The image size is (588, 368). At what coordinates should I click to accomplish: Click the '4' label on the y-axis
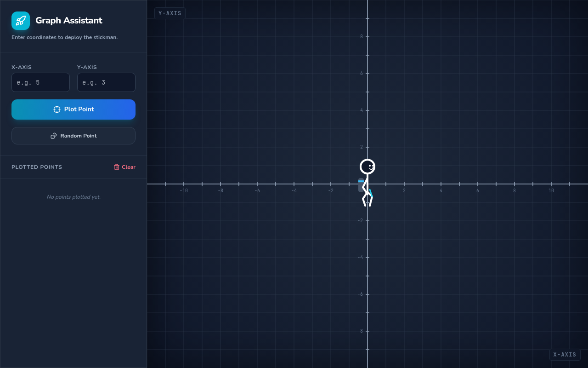[362, 110]
